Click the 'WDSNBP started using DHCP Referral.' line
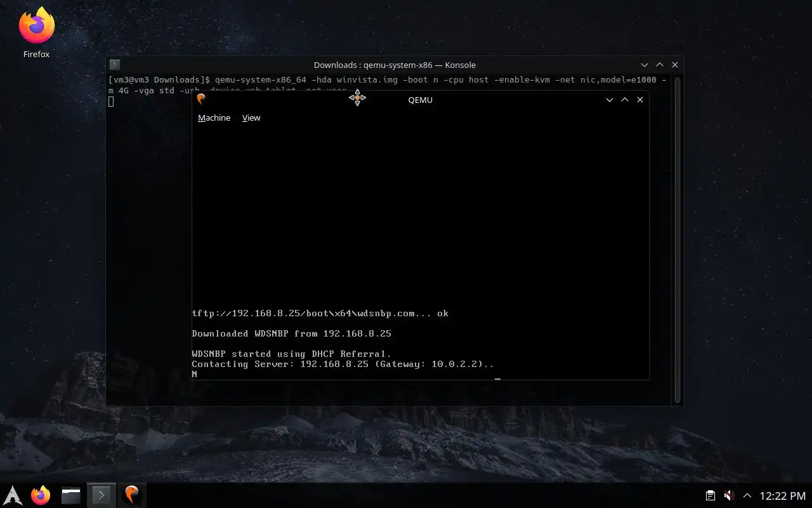Screen dimensions: 812x508 pos(292,354)
